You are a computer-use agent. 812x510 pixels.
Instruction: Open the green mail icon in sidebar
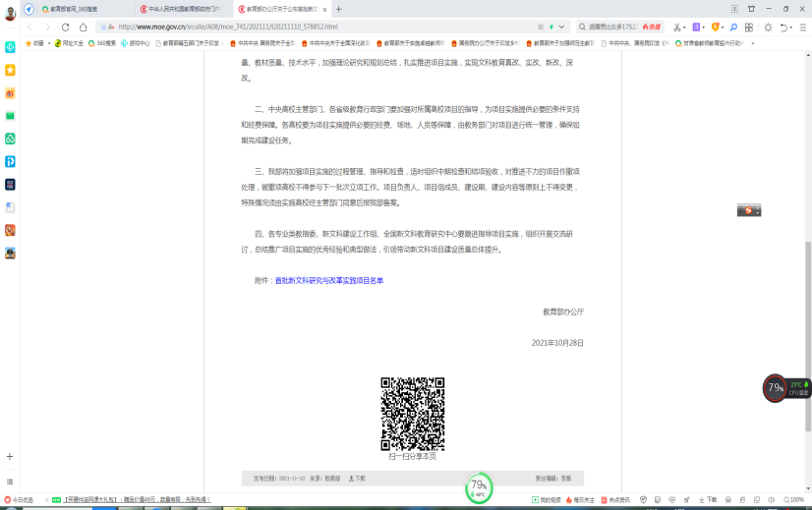click(x=10, y=116)
